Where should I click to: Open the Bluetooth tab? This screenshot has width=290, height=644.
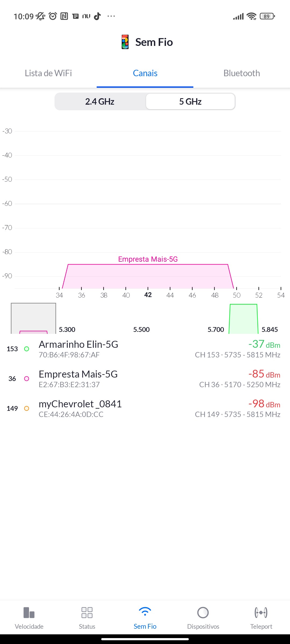click(x=242, y=73)
